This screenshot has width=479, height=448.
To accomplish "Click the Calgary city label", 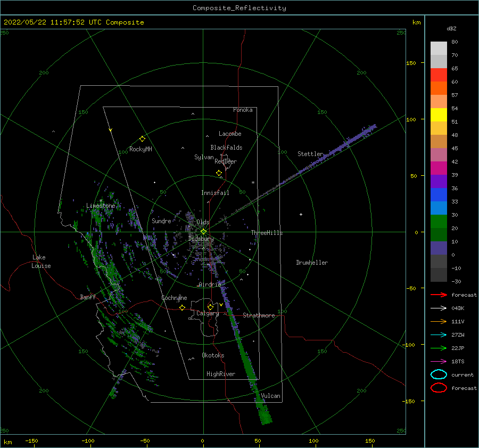I will coord(208,313).
